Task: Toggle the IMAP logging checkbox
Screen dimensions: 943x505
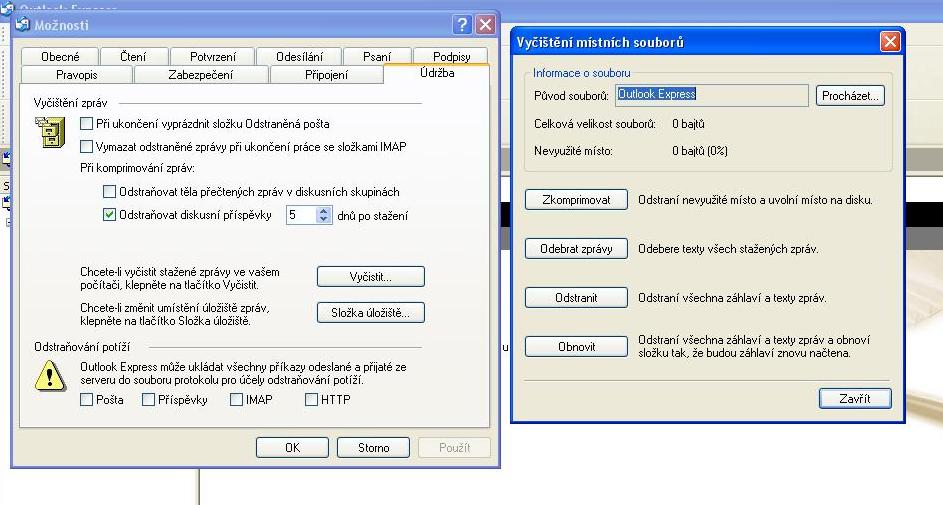Action: click(236, 399)
